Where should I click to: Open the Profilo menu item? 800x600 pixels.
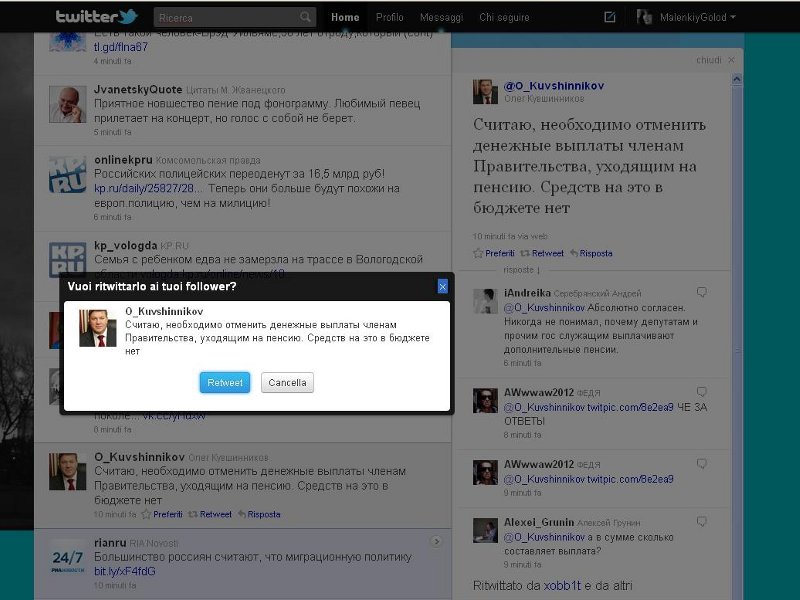390,17
